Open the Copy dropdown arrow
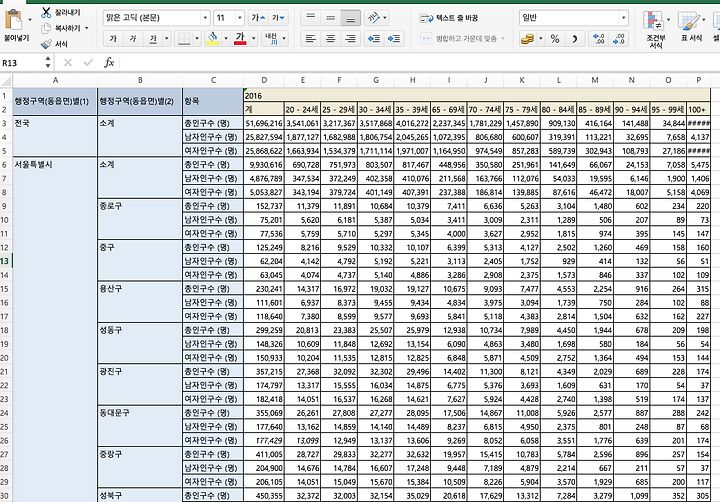 tap(86, 28)
